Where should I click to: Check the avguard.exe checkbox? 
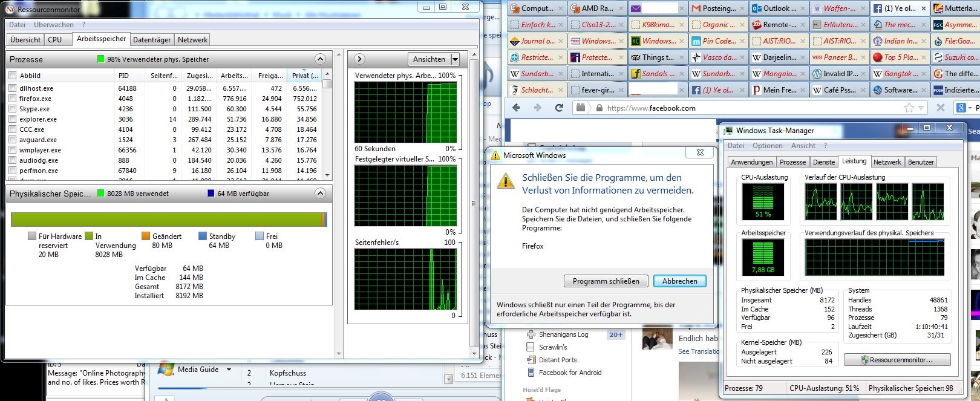point(13,140)
